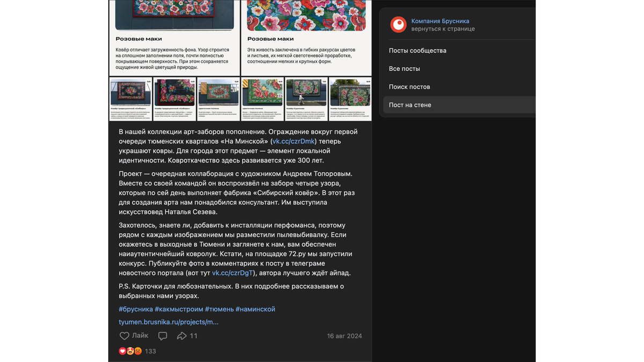Open «Поиск постов» section
The image size is (644, 362).
point(411,86)
